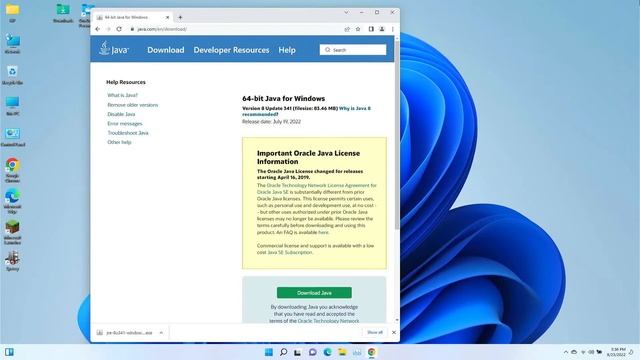Select the Minecraft Launcher desktop icon
This screenshot has width=640, height=360.
pos(12,233)
